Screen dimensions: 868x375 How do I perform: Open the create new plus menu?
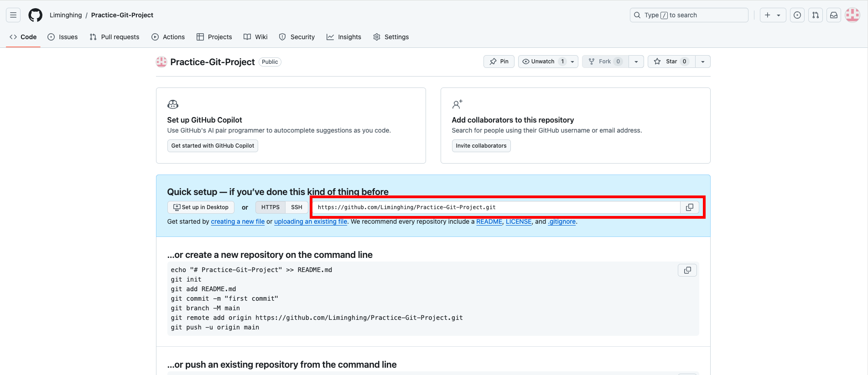(768, 15)
